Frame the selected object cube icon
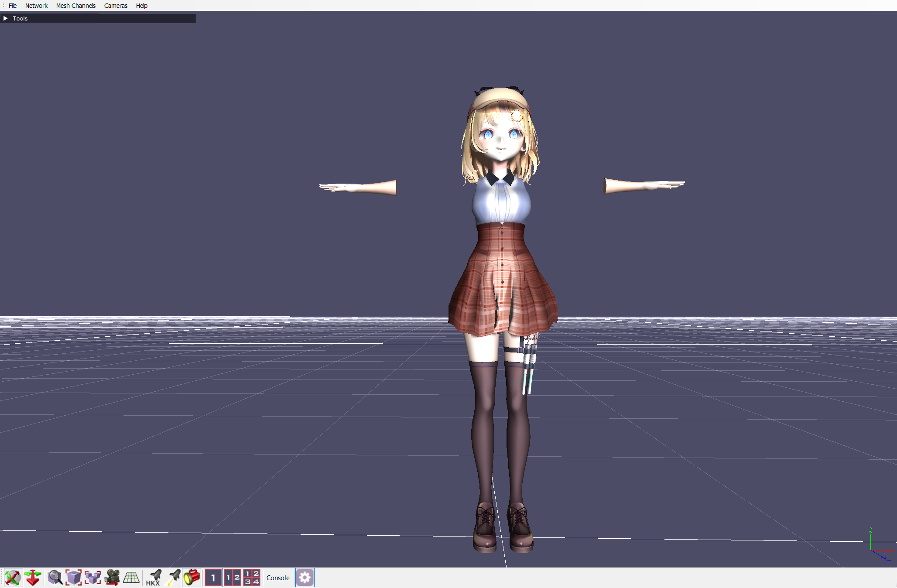Viewport: 897px width, 588px height. point(74,578)
